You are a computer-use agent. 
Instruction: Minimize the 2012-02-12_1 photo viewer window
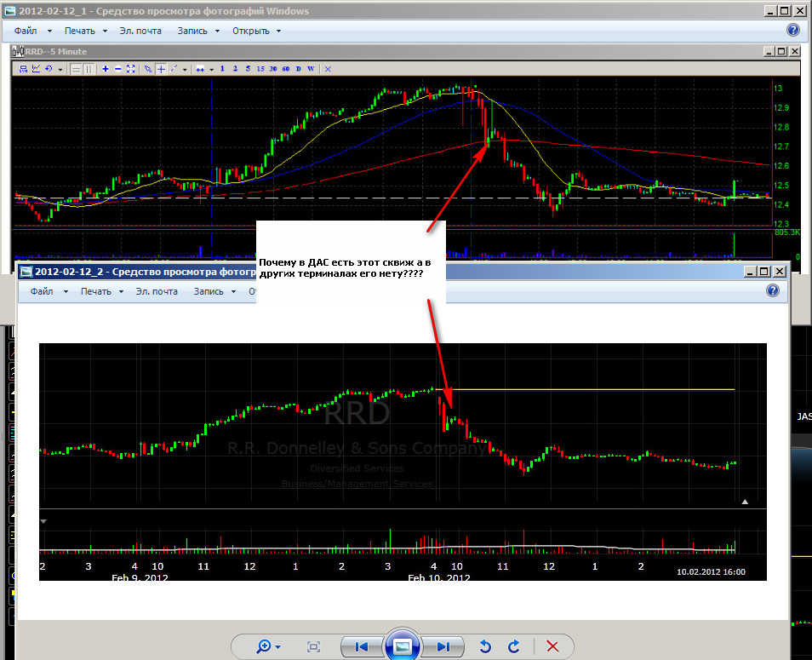click(x=771, y=11)
